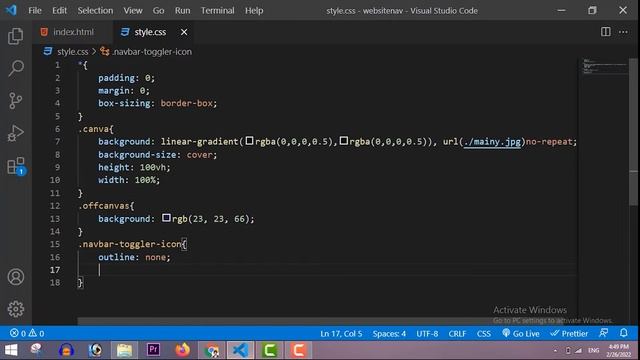Open the File menu
The image size is (640, 360).
pyautogui.click(x=35, y=11)
